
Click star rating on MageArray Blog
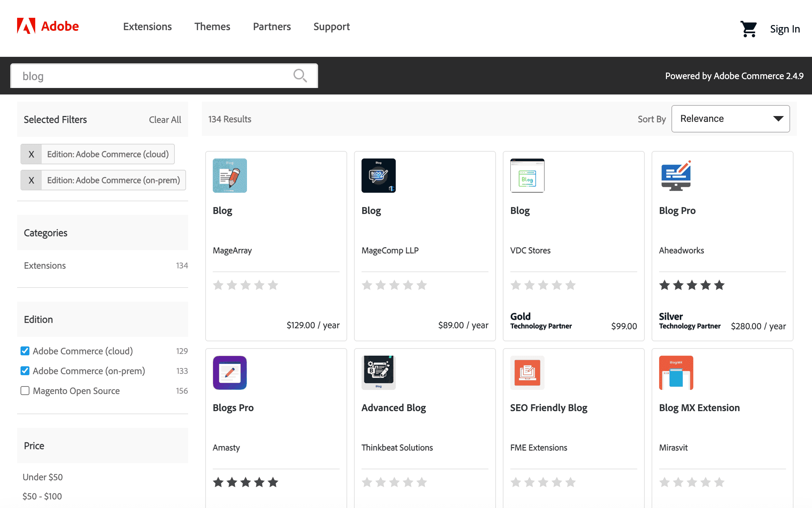coord(246,285)
